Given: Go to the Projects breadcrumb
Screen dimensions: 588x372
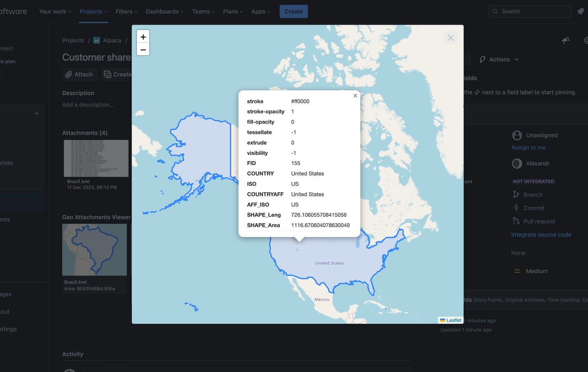Looking at the screenshot, I should tap(73, 41).
